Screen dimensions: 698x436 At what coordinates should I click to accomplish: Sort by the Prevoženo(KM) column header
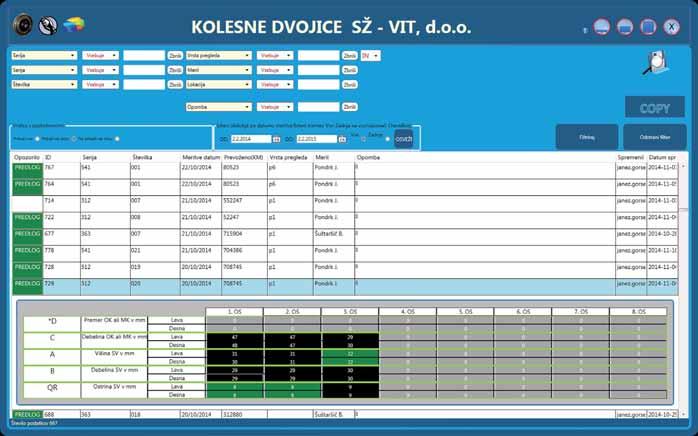coord(244,158)
